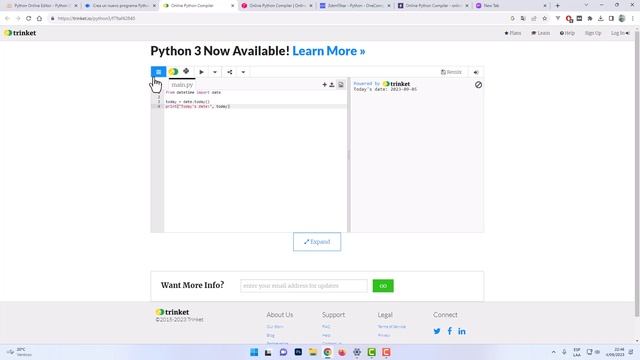Click the page vertical scrollbar

point(637,173)
